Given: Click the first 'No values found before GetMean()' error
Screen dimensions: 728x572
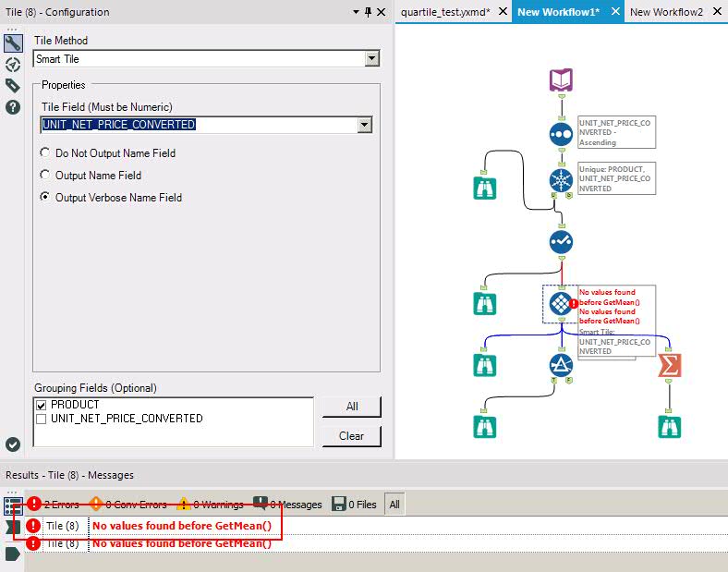Looking at the screenshot, I should [x=181, y=526].
